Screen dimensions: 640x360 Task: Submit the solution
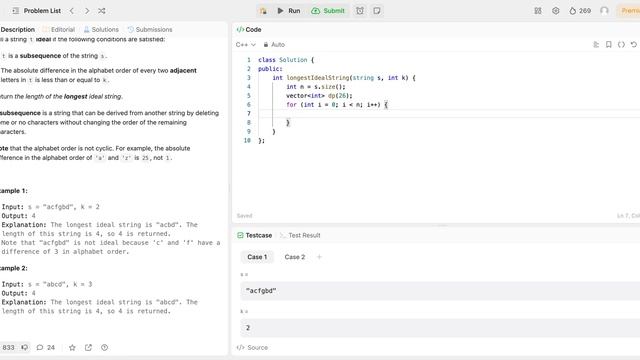pyautogui.click(x=328, y=11)
